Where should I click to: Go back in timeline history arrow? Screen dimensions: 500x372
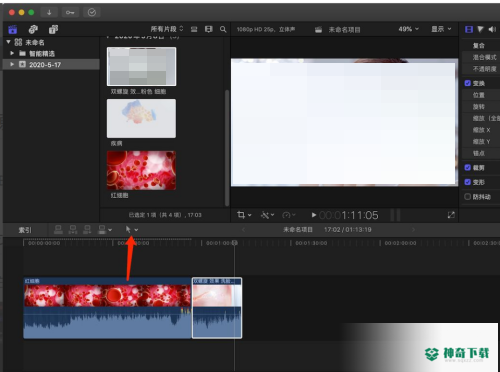[243, 229]
